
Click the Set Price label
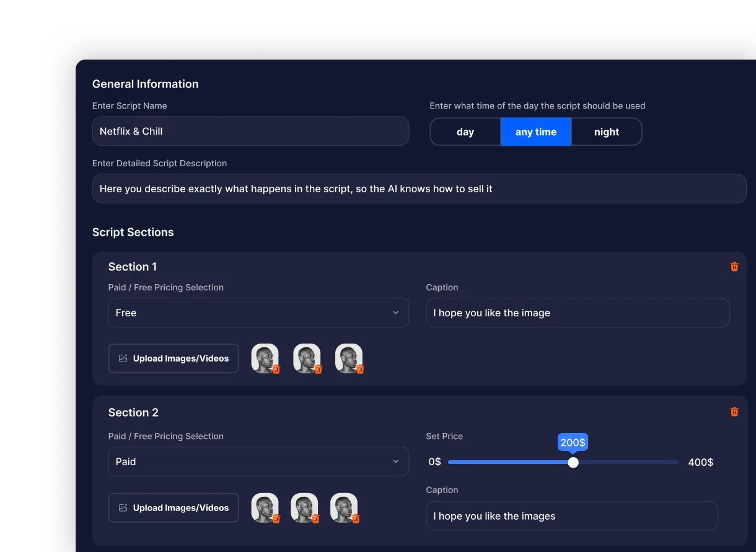(444, 436)
